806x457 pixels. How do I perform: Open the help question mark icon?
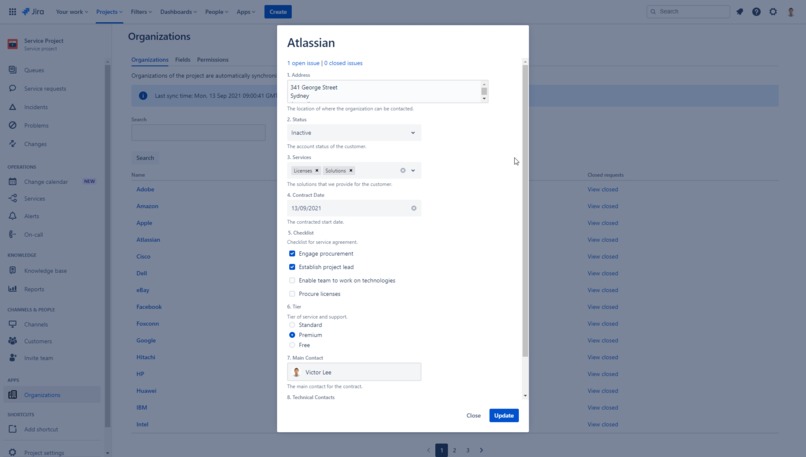coord(756,11)
